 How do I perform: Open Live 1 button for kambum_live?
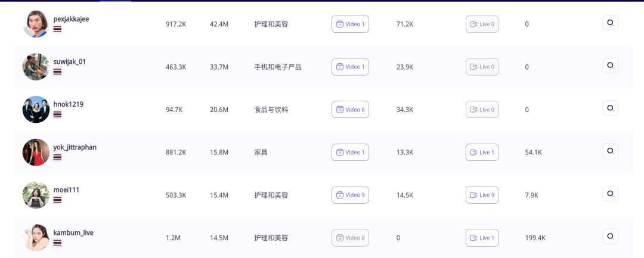482,238
